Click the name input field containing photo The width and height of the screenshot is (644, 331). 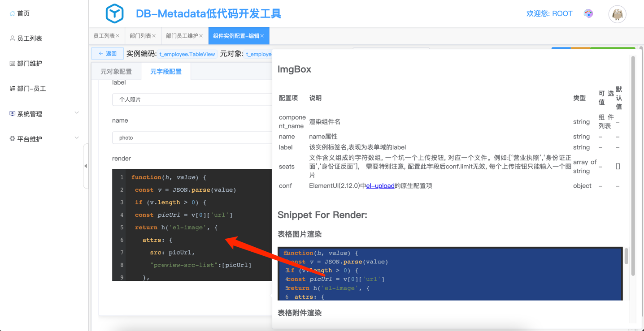click(192, 138)
